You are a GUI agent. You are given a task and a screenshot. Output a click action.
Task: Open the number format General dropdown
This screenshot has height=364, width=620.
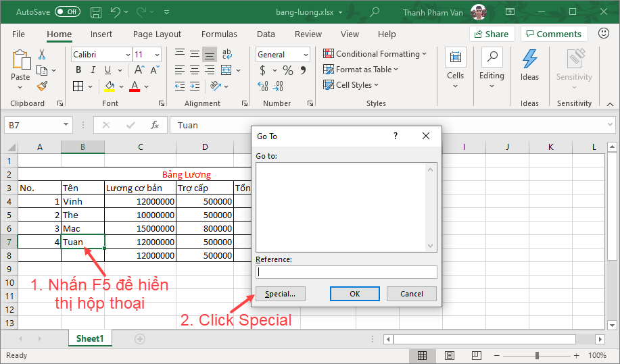[x=306, y=55]
